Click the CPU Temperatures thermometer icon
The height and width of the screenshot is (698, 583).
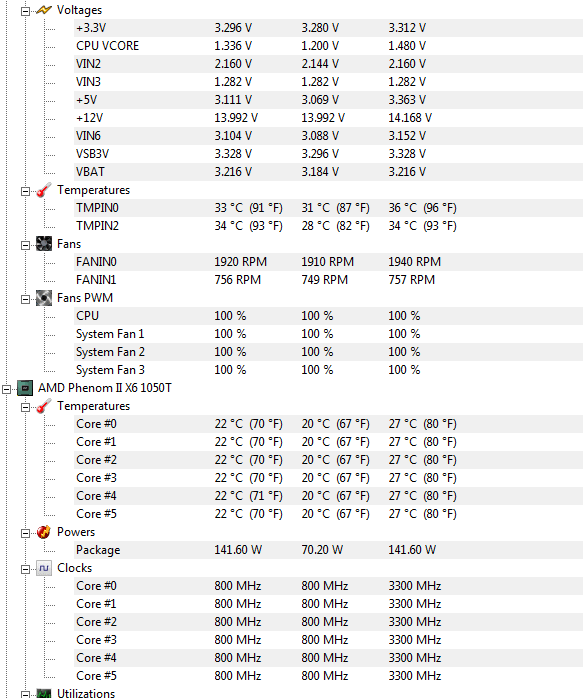click(x=44, y=406)
